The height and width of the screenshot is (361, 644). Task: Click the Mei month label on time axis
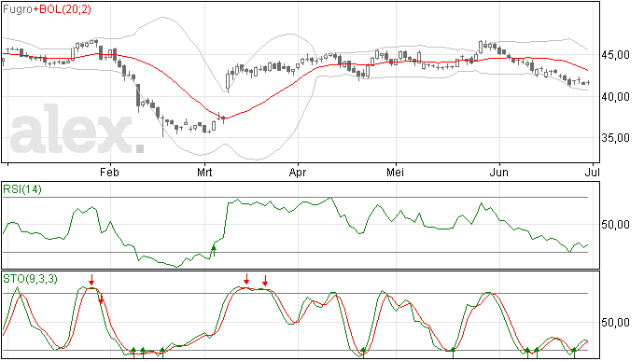pyautogui.click(x=395, y=172)
